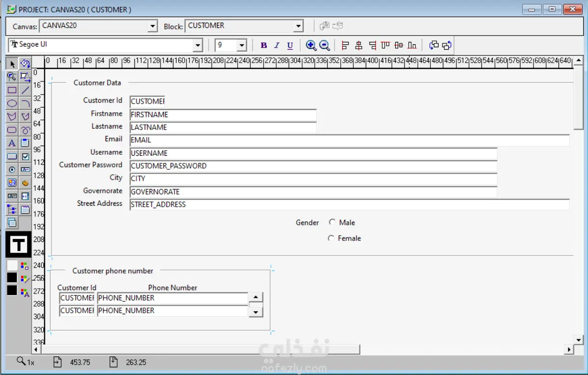Click the CUSTOMER_PASSWORD text item
Image resolution: width=588 pixels, height=375 pixels.
(x=313, y=166)
